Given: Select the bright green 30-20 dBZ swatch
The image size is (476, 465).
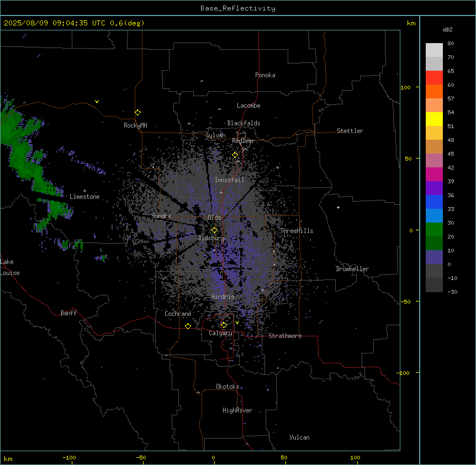Looking at the screenshot, I should [x=434, y=230].
